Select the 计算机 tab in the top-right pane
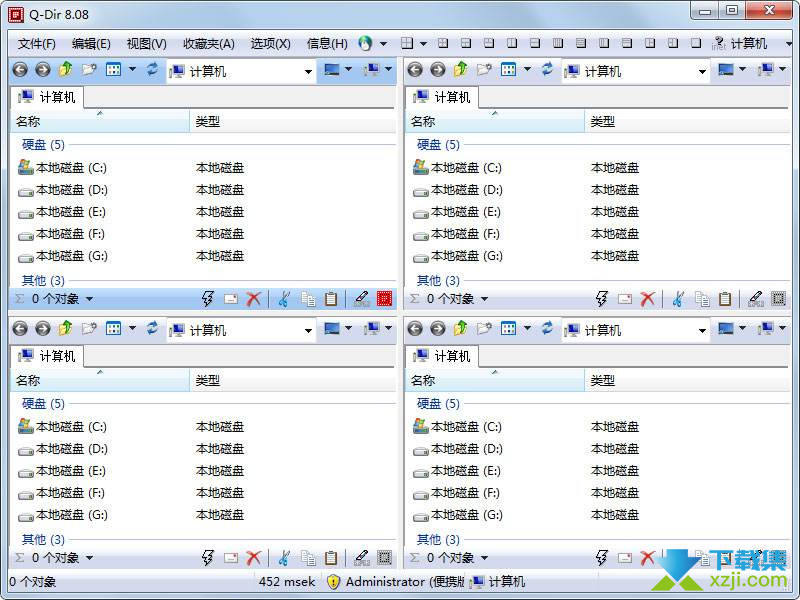800x600 pixels. click(x=442, y=97)
